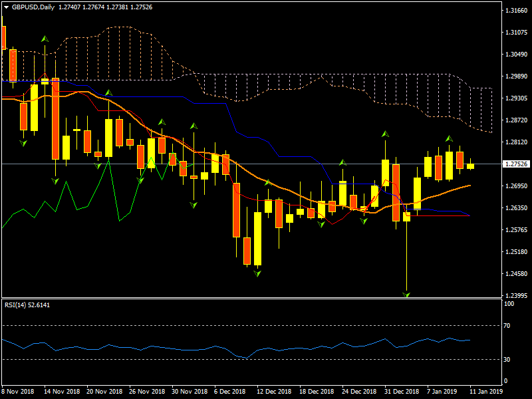
Task: Click the 8 Nov 2018 date label
Action: point(19,391)
